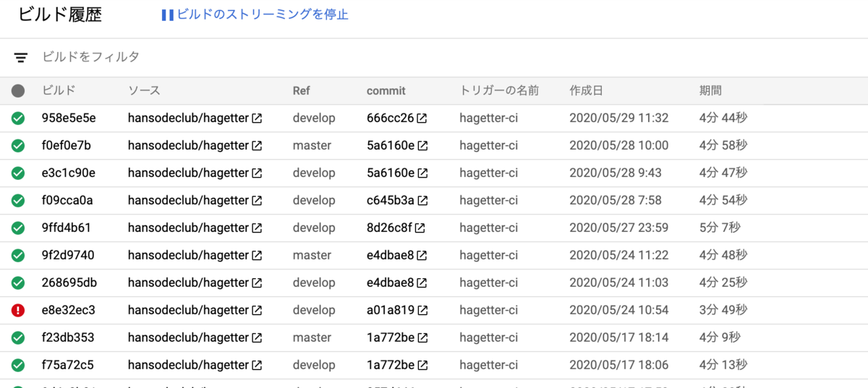
Task: Open build 958e5e5e details
Action: pyautogui.click(x=69, y=118)
